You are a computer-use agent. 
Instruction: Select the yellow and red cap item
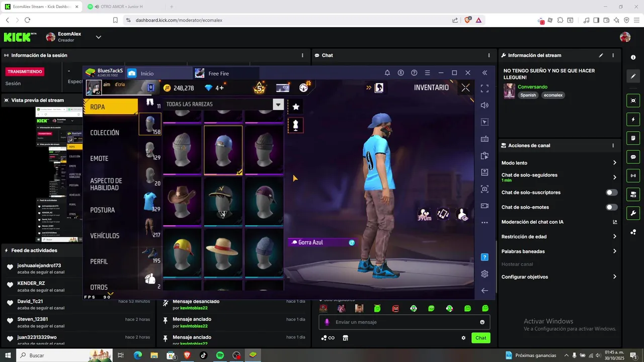pos(182,253)
